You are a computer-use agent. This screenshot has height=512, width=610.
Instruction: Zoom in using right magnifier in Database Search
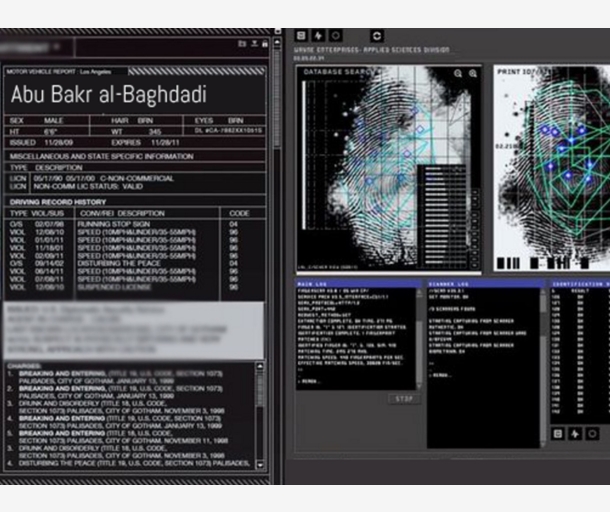point(473,74)
